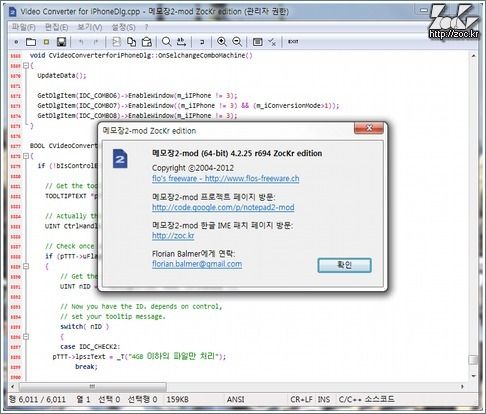Open the 파일(F) menu
The image size is (486, 414).
(x=24, y=27)
